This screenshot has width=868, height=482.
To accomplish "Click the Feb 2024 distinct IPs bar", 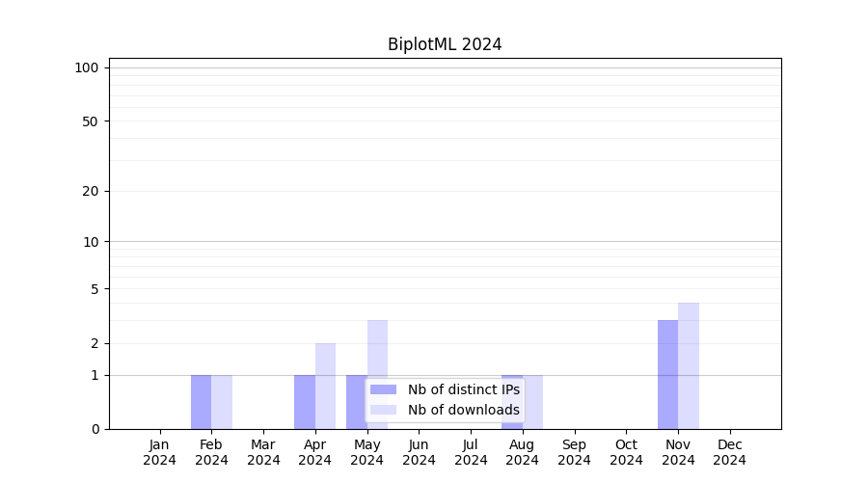I will click(x=201, y=402).
